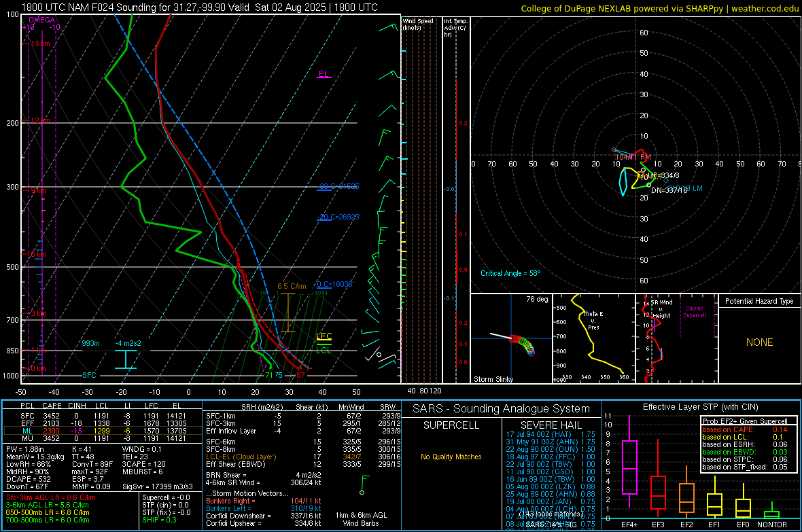
Task: Click 'Bunkers Right = 104/11 kt'
Action: tap(264, 501)
